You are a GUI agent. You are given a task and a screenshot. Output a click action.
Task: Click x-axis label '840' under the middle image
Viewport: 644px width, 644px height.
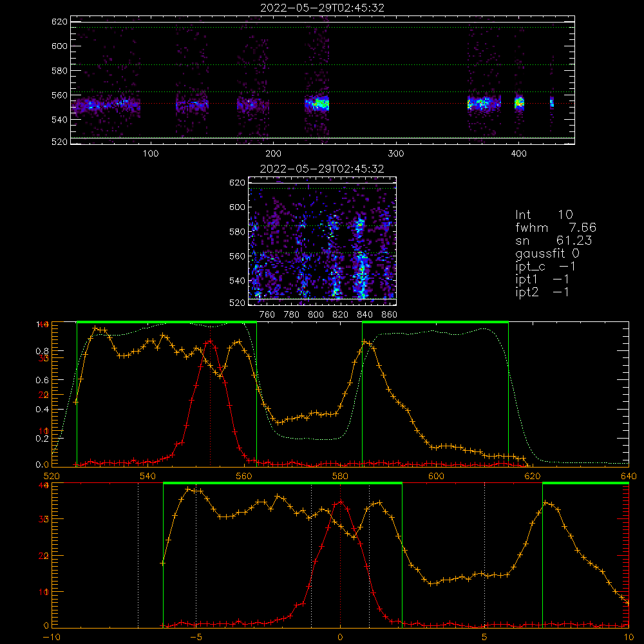pos(365,315)
